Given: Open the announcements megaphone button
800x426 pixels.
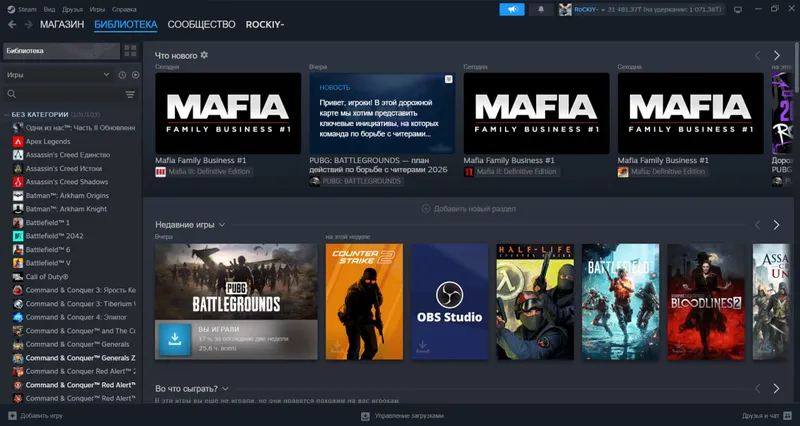Looking at the screenshot, I should 512,9.
